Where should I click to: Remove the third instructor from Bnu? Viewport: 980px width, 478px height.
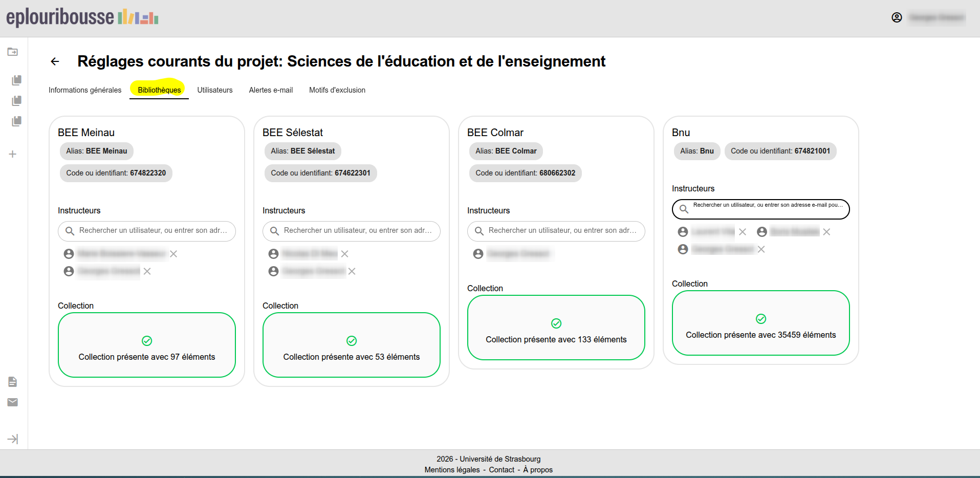[761, 249]
